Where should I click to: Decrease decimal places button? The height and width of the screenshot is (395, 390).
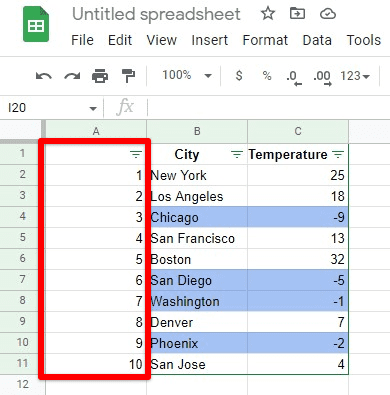294,78
